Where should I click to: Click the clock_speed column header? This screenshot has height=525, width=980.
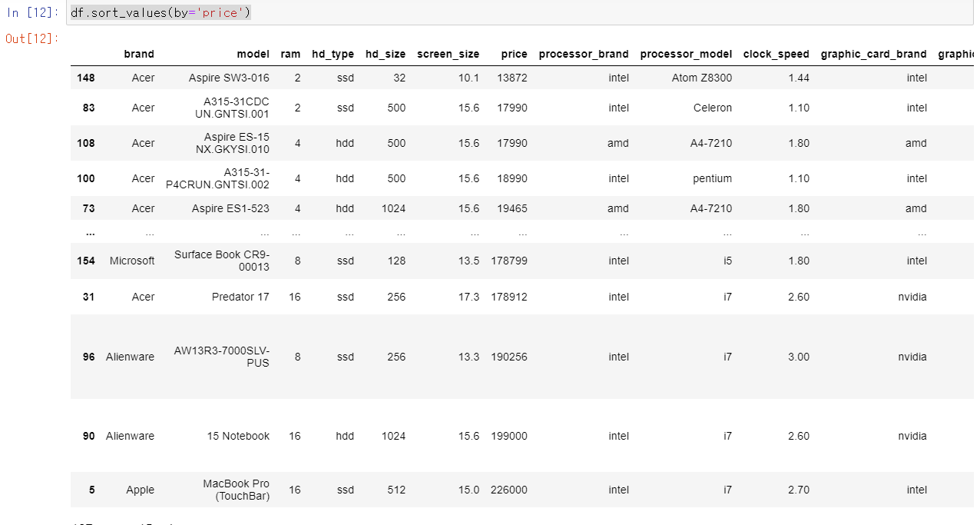click(x=776, y=54)
